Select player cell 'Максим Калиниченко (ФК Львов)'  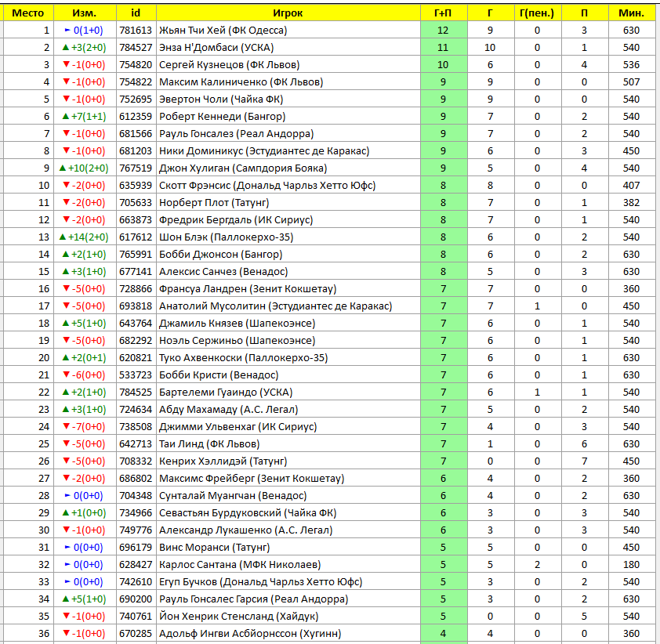(x=288, y=82)
